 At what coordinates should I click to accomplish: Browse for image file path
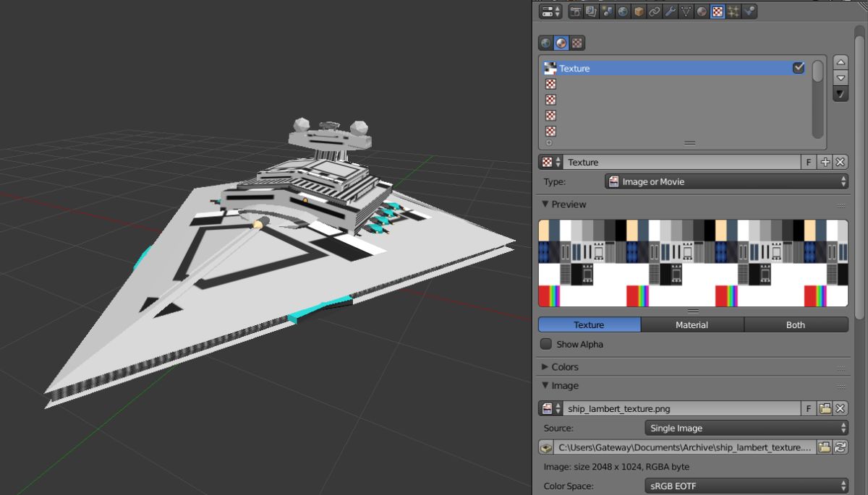825,447
